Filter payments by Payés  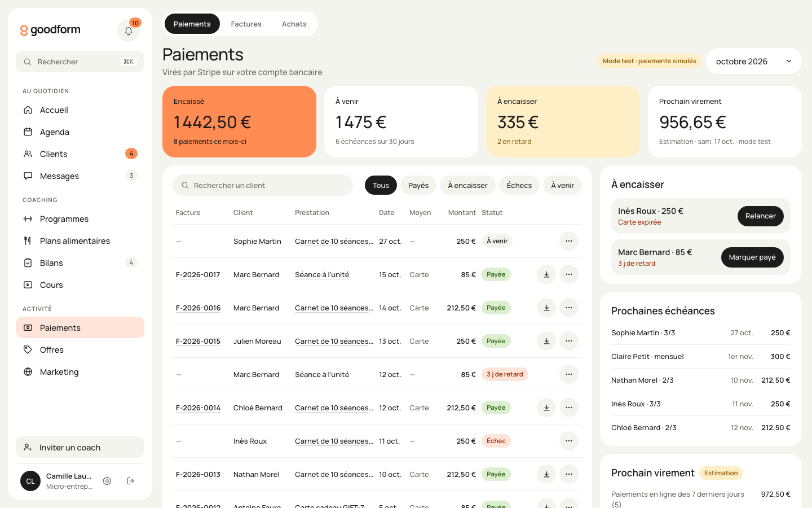(418, 185)
